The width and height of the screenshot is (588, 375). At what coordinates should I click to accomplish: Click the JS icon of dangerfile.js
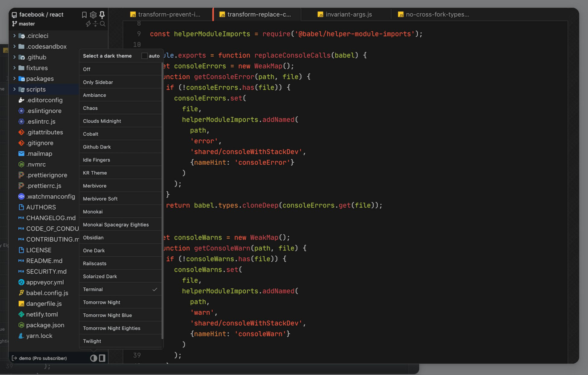21,304
